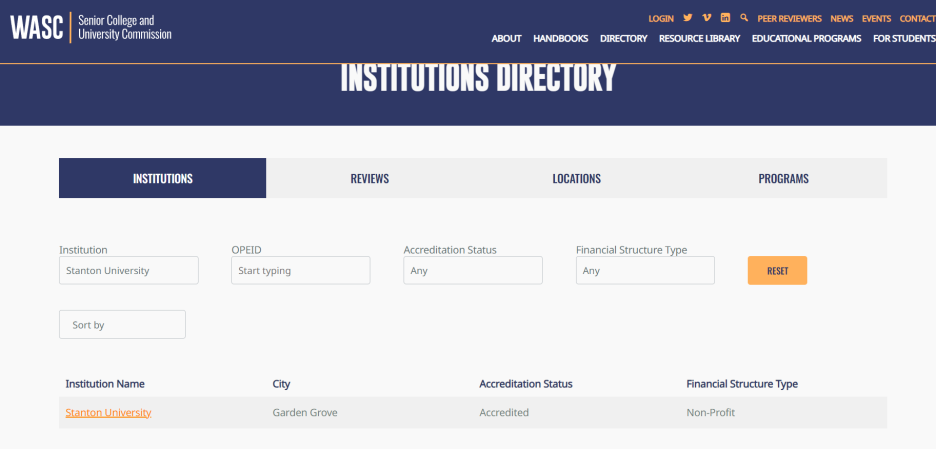Open the EDUCATIONAL PROGRAMS menu
Image resolution: width=936 pixels, height=449 pixels.
pyautogui.click(x=806, y=38)
